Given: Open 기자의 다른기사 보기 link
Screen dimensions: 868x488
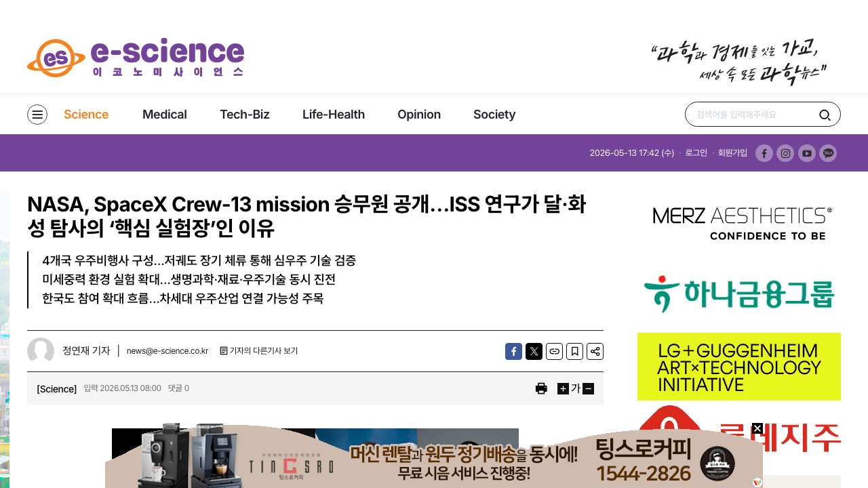Looking at the screenshot, I should click(259, 351).
